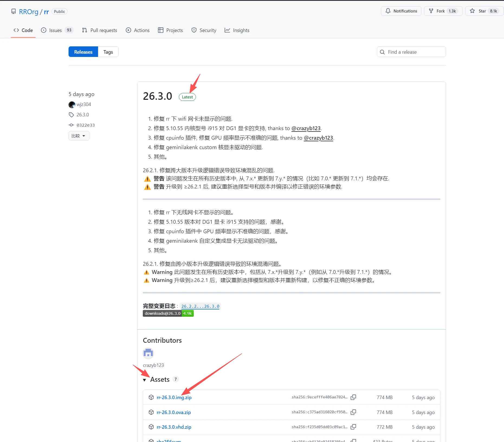Click the commit 0322e33 link
The image size is (504, 442).
pos(85,125)
